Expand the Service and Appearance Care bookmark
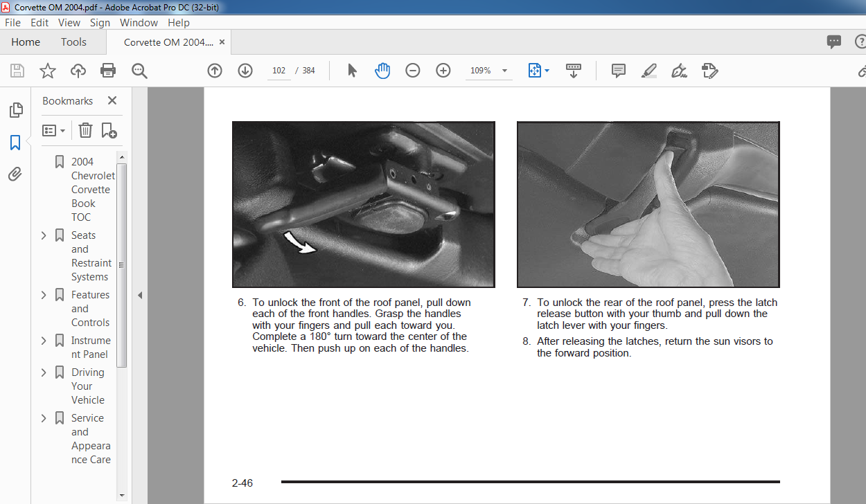 (44, 418)
